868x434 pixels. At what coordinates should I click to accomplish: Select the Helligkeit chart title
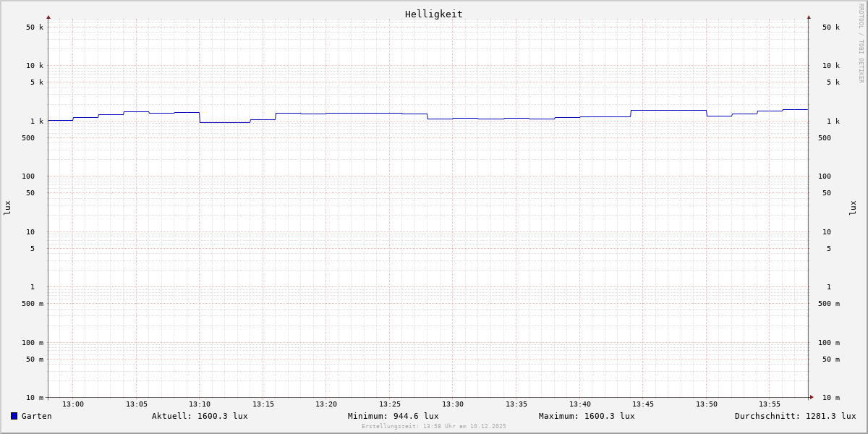tap(433, 14)
